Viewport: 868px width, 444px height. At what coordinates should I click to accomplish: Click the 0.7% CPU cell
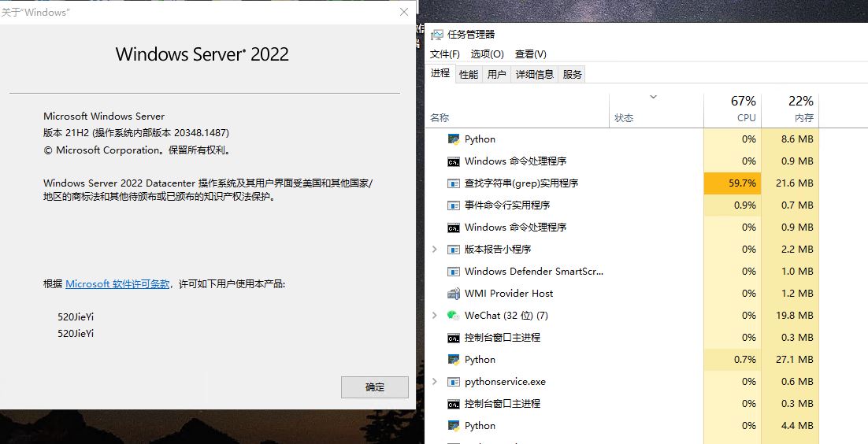click(x=733, y=360)
